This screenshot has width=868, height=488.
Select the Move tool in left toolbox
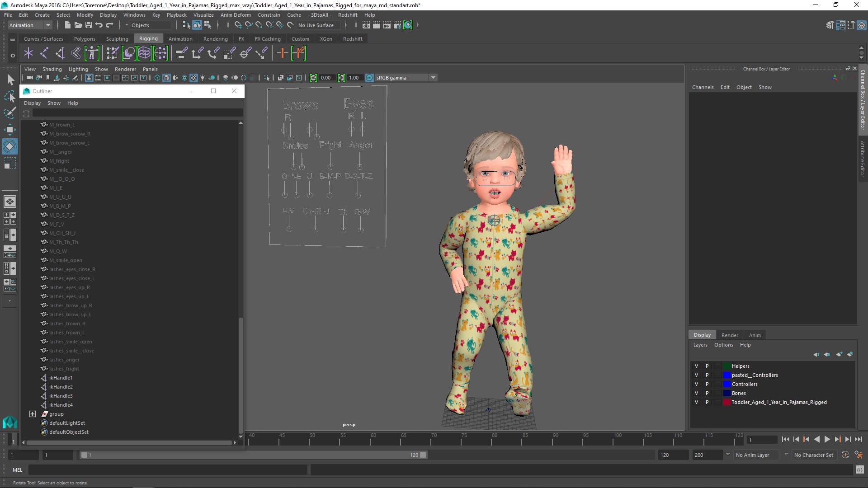(9, 130)
